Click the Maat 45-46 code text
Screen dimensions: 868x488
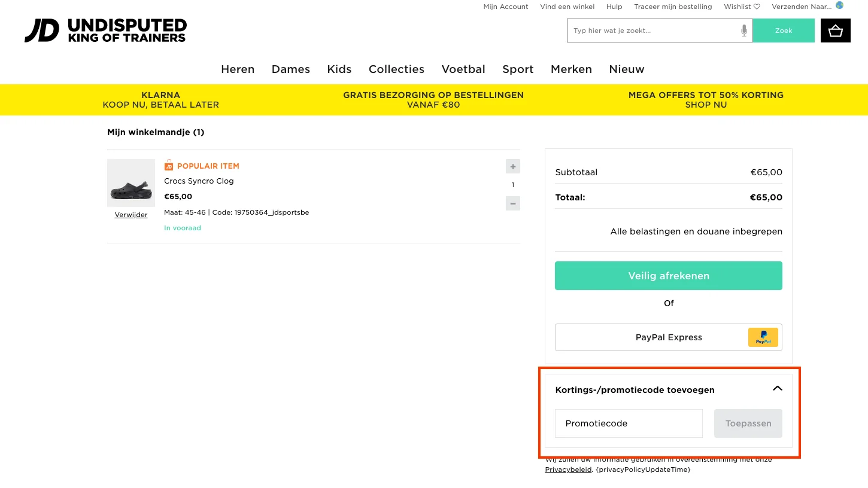coord(236,212)
